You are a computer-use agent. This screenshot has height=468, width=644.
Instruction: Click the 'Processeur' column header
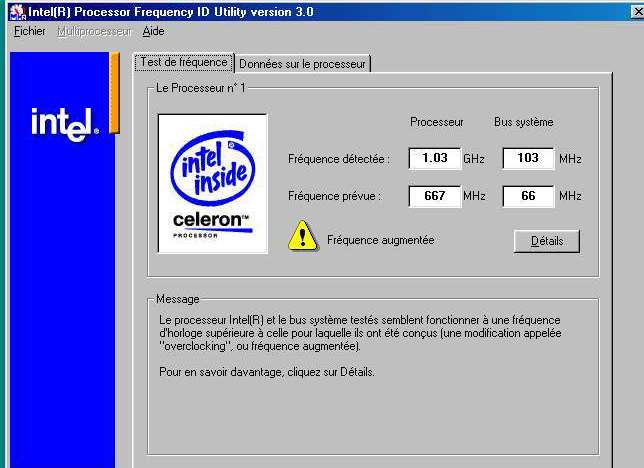coord(437,122)
